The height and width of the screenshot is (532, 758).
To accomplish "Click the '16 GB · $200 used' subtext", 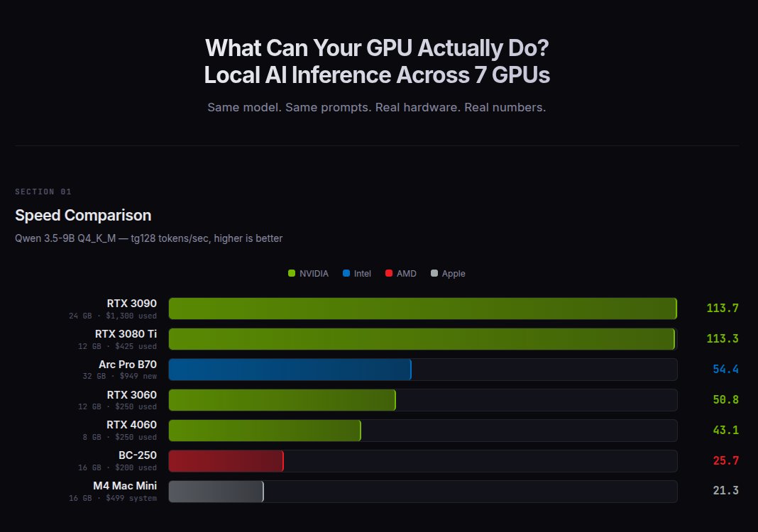I will pyautogui.click(x=118, y=467).
